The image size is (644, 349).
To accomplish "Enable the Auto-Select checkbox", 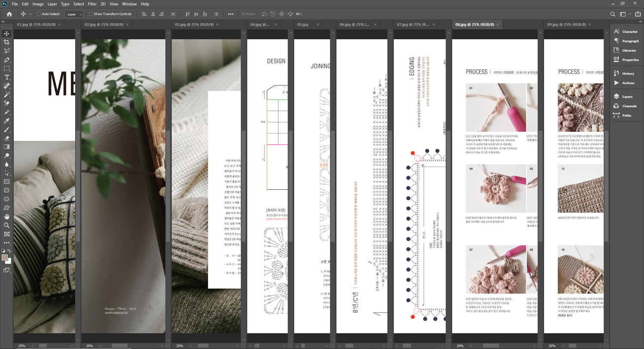I will coord(39,14).
